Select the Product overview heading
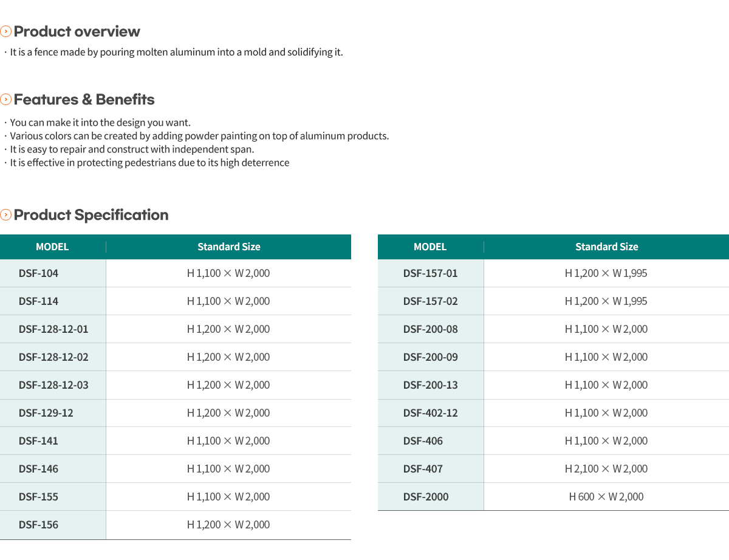 (77, 32)
